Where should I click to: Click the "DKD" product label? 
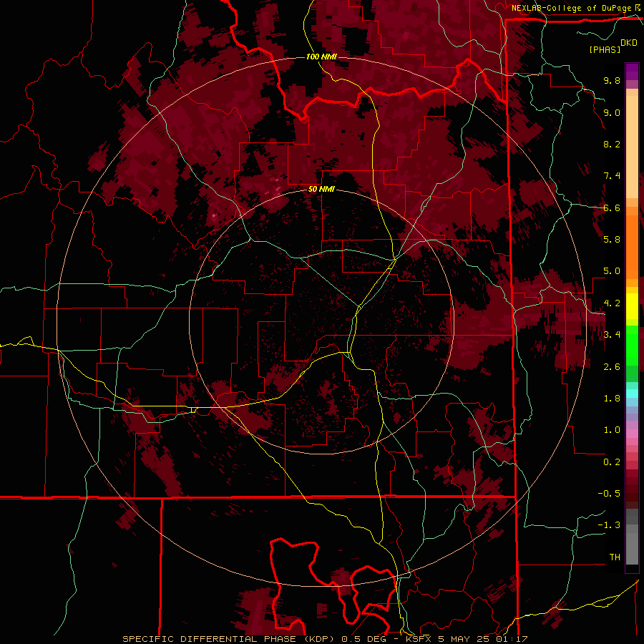(x=629, y=43)
